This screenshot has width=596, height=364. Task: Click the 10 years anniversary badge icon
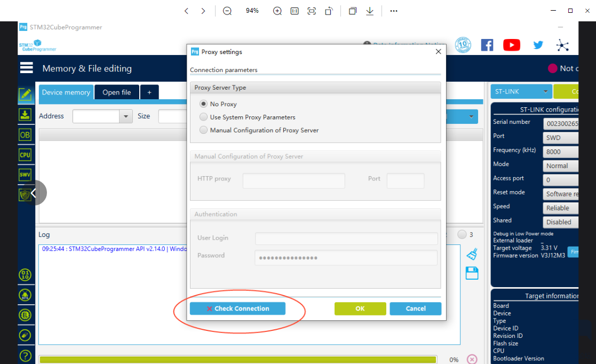pyautogui.click(x=463, y=45)
